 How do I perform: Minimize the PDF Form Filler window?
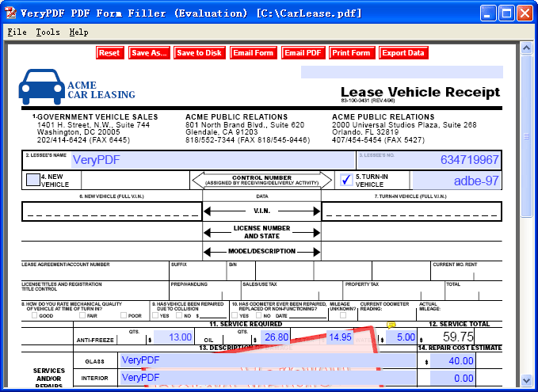coord(487,13)
